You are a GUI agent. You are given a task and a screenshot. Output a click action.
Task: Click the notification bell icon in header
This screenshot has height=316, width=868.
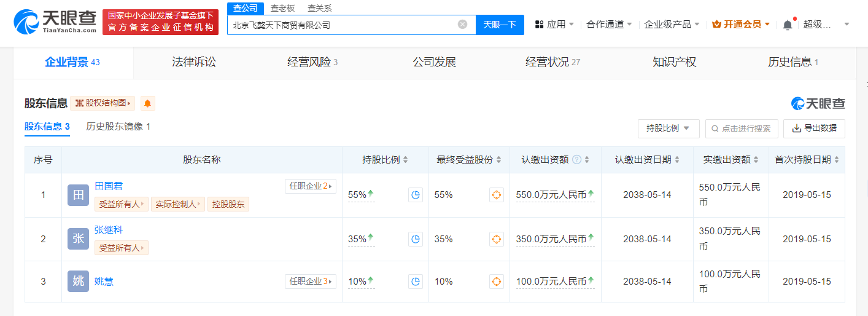[788, 25]
